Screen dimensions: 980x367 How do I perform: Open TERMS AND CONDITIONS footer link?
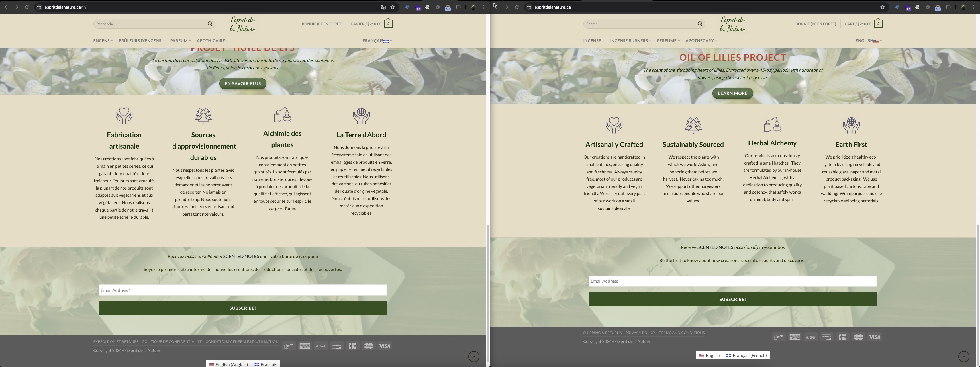click(x=682, y=333)
